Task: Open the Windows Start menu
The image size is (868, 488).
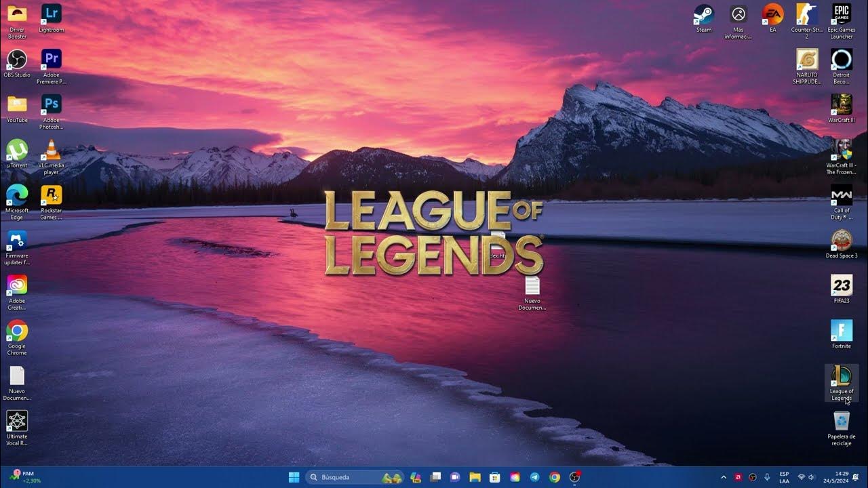Action: [x=294, y=477]
